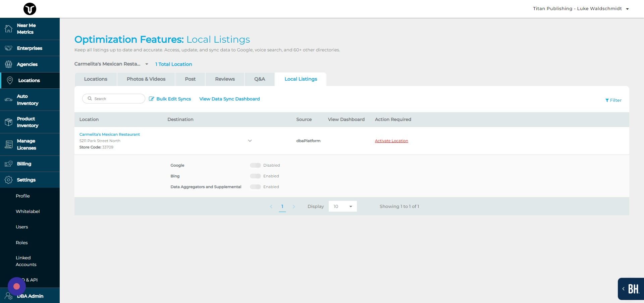Open Product Inventory in sidebar

click(x=30, y=122)
